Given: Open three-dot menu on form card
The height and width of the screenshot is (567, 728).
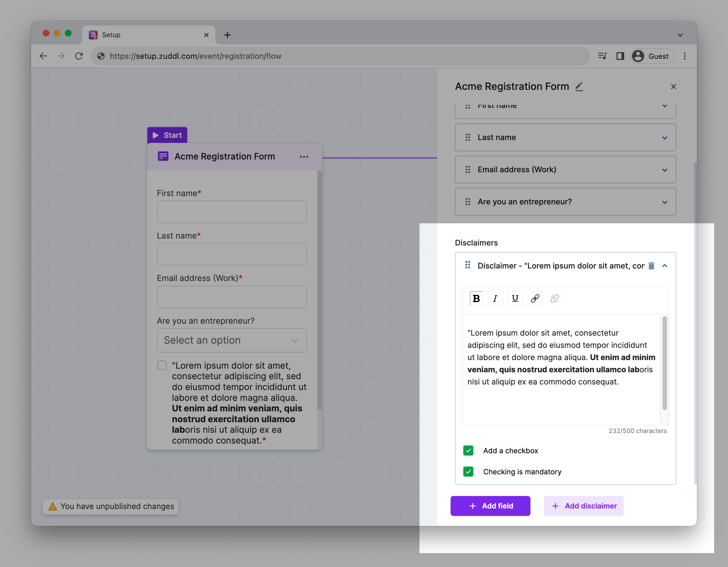Looking at the screenshot, I should pyautogui.click(x=304, y=157).
